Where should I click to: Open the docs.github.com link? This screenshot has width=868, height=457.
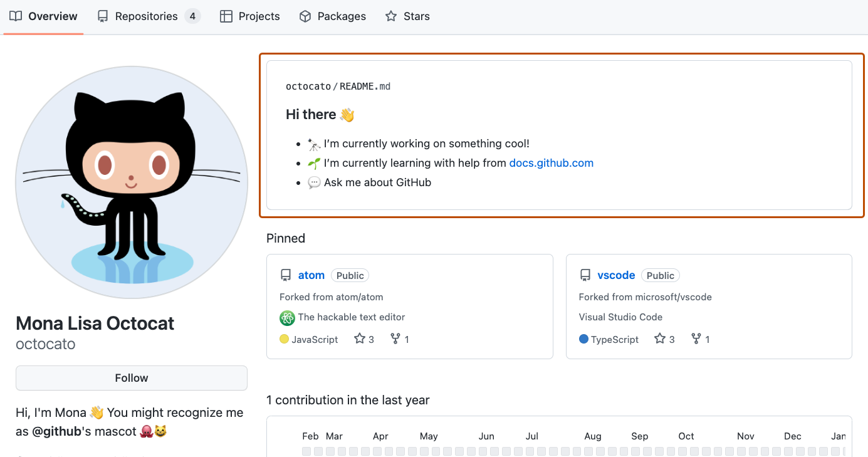coord(551,162)
